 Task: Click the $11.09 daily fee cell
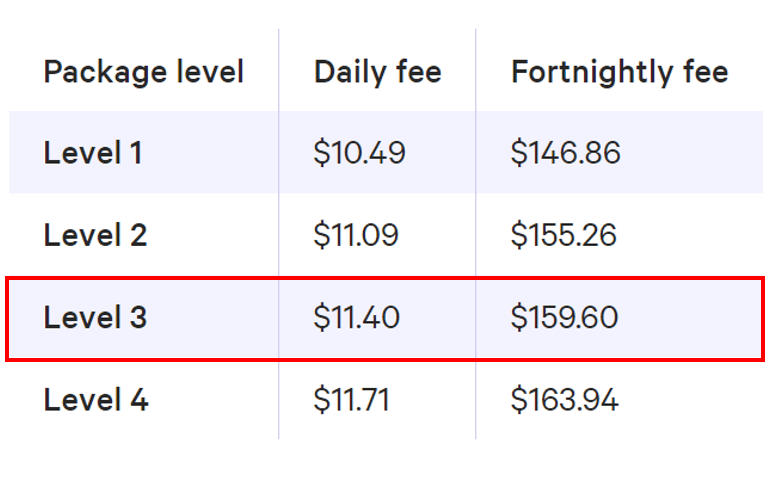pyautogui.click(x=356, y=235)
